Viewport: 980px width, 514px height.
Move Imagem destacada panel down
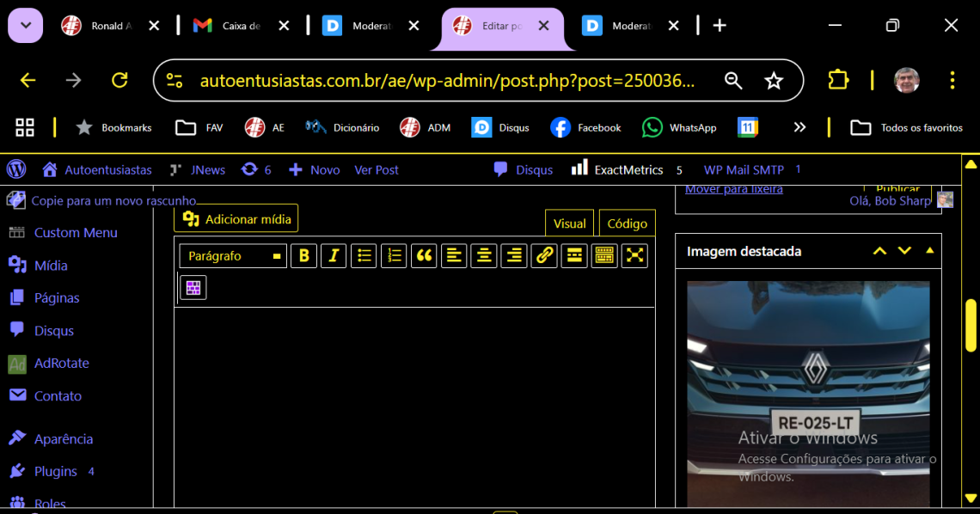(x=904, y=251)
